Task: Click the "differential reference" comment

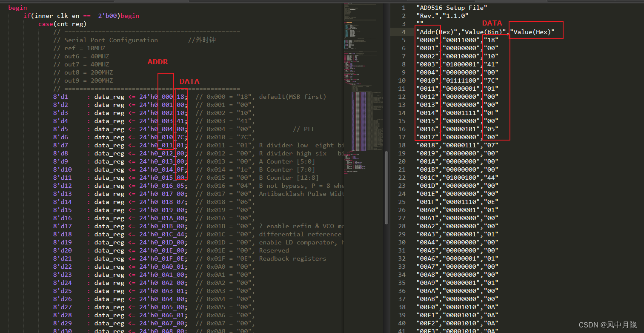Action: point(300,234)
